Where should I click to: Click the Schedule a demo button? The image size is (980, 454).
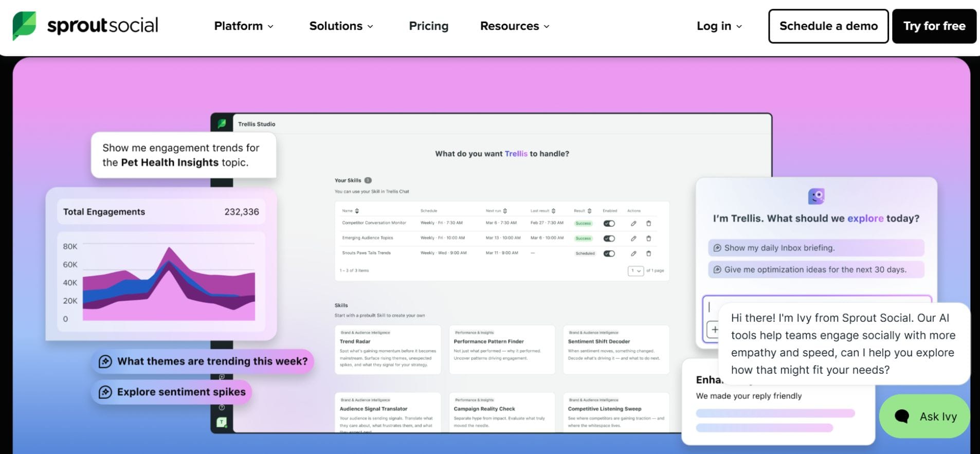[x=828, y=26]
